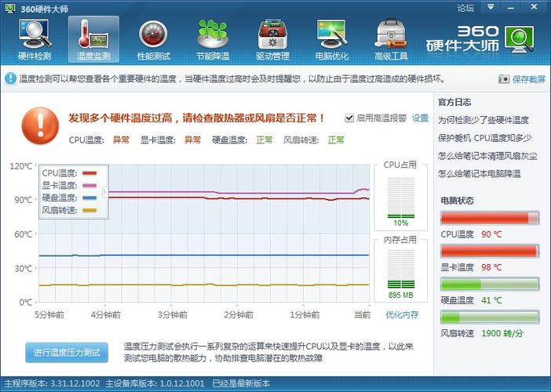
Task: Click the 3分钟前 axis label
Action: (172, 314)
